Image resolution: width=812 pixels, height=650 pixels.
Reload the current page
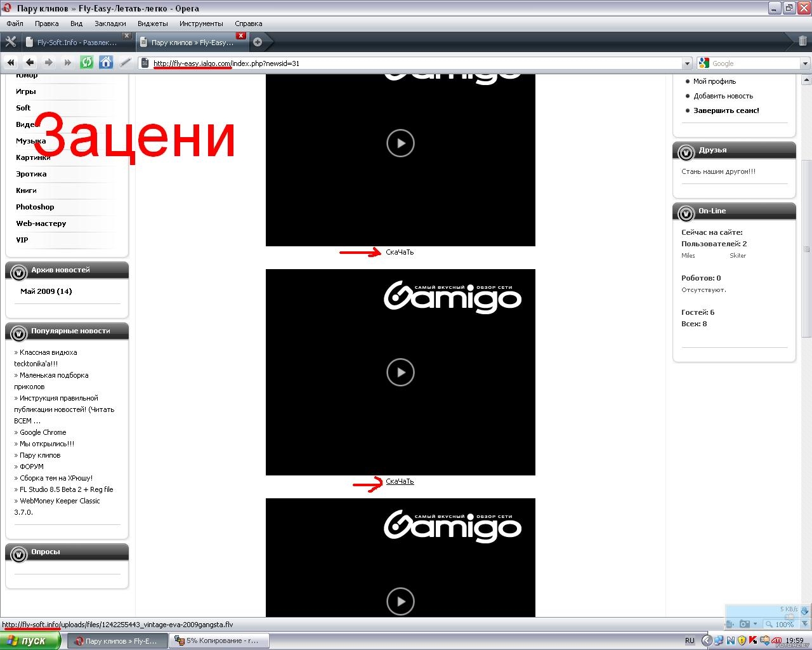click(87, 62)
